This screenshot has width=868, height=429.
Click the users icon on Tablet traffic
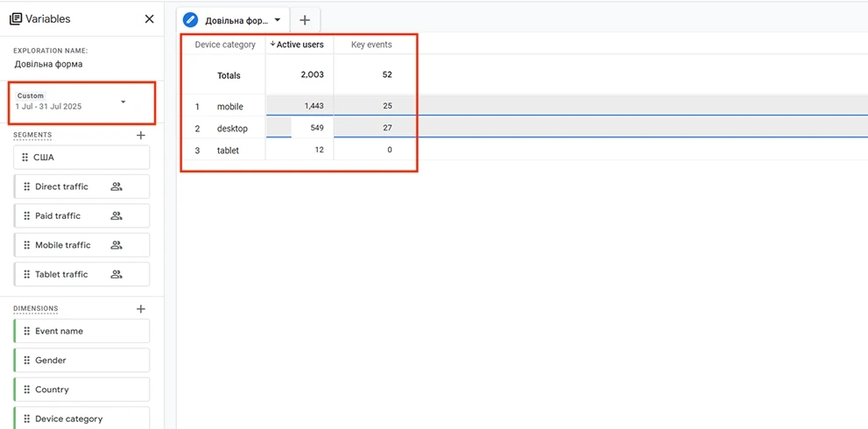116,274
